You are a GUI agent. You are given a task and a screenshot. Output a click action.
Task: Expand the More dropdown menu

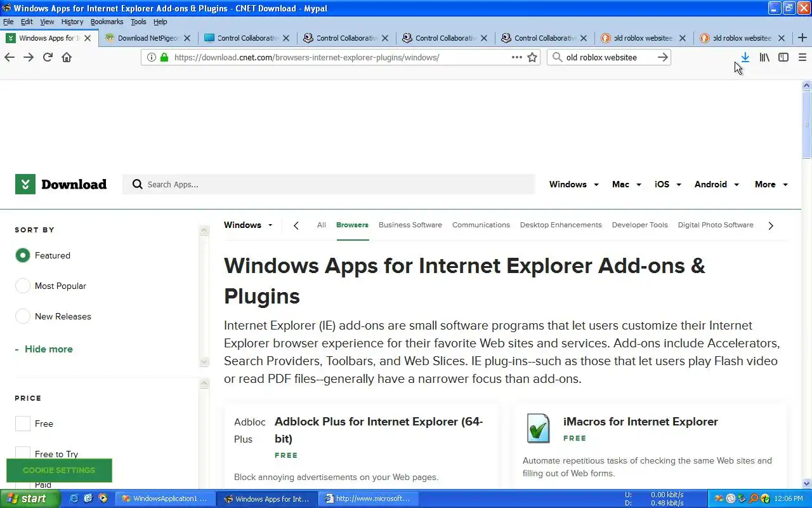tap(771, 184)
